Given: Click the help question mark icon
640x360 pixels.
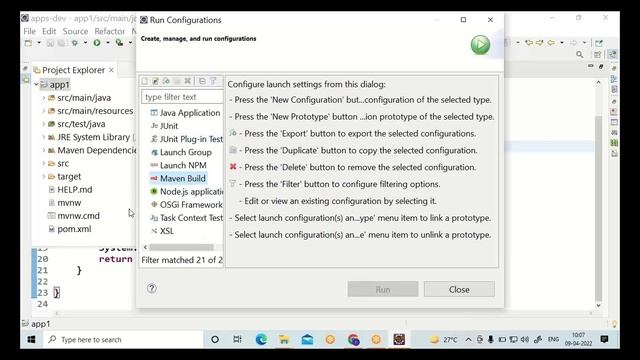Looking at the screenshot, I should pyautogui.click(x=151, y=289).
